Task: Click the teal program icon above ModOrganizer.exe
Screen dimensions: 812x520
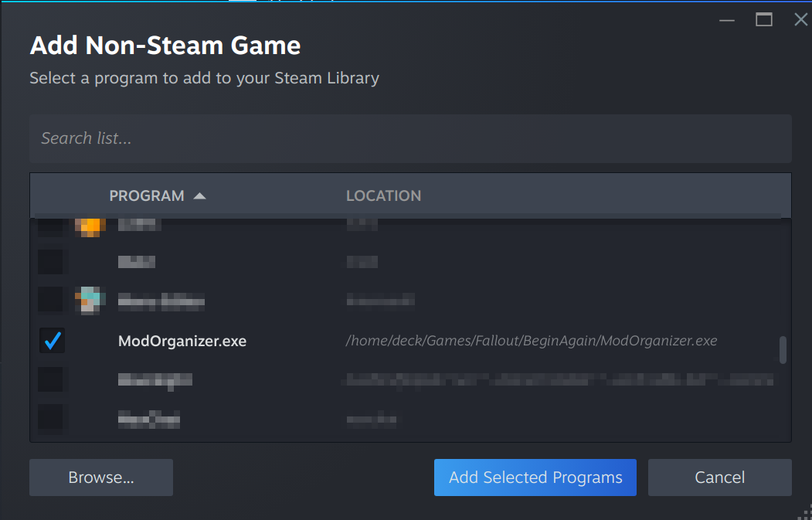Action: coord(90,300)
